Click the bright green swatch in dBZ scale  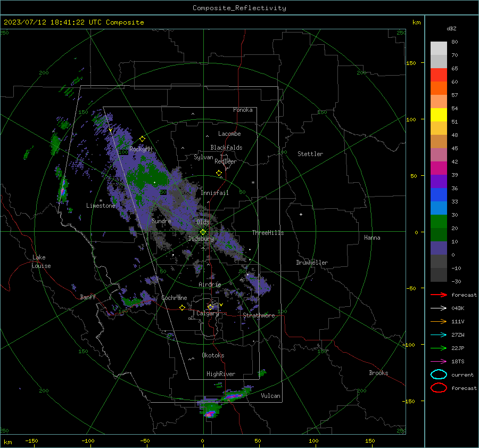click(x=439, y=221)
